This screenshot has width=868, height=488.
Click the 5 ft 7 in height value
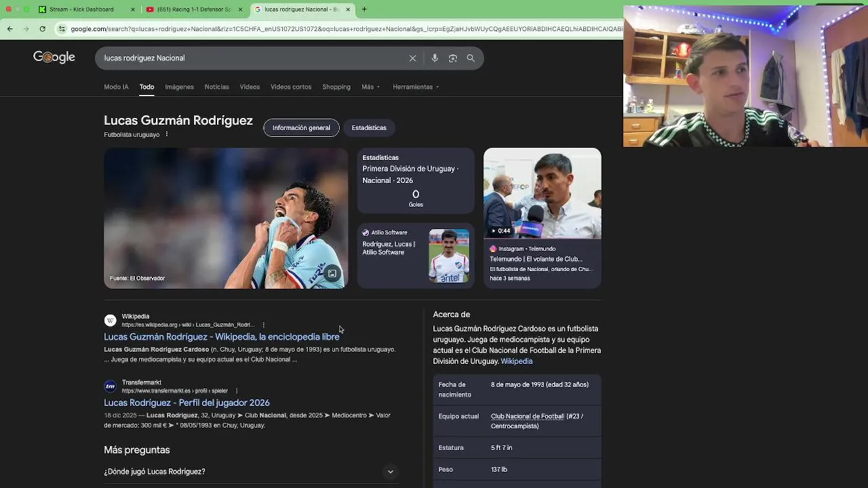501,448
